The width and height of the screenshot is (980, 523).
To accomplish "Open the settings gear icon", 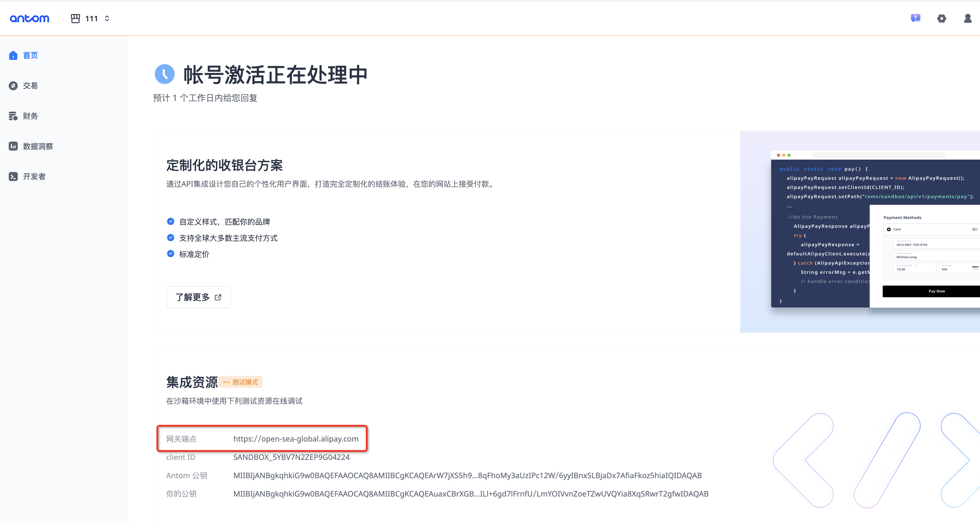I will tap(941, 18).
